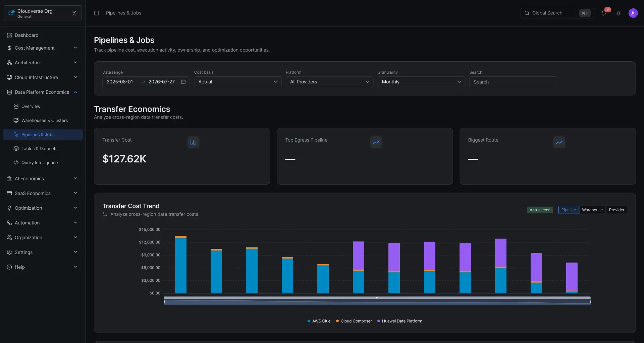
Task: Click the Tables & Datasets layers icon
Action: (x=16, y=148)
